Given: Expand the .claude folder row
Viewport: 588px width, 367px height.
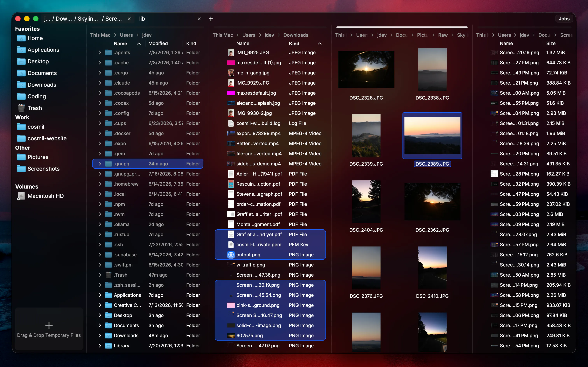Looking at the screenshot, I should pyautogui.click(x=100, y=83).
